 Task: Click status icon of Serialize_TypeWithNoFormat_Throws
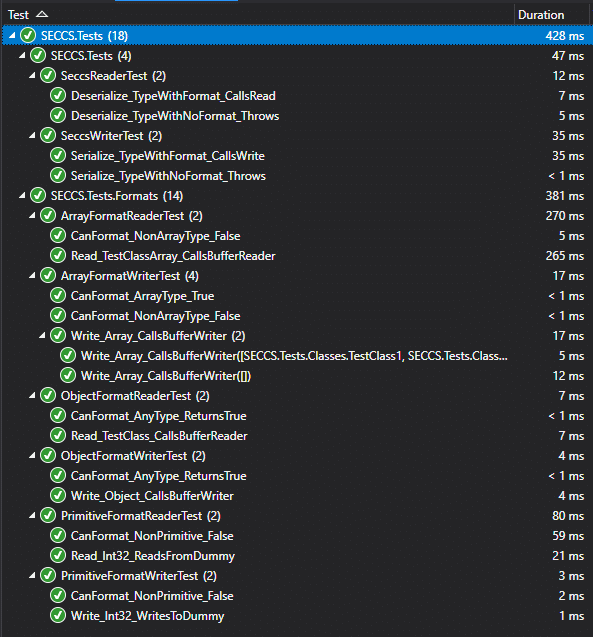[x=58, y=176]
